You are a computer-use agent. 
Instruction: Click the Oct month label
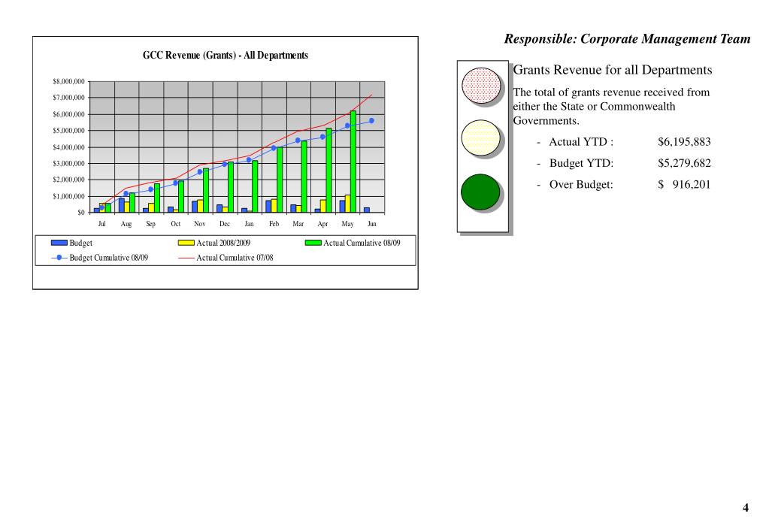[x=176, y=224]
